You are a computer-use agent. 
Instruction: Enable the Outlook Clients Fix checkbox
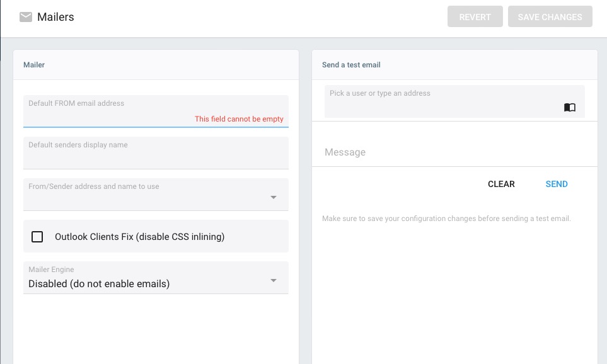(x=37, y=236)
